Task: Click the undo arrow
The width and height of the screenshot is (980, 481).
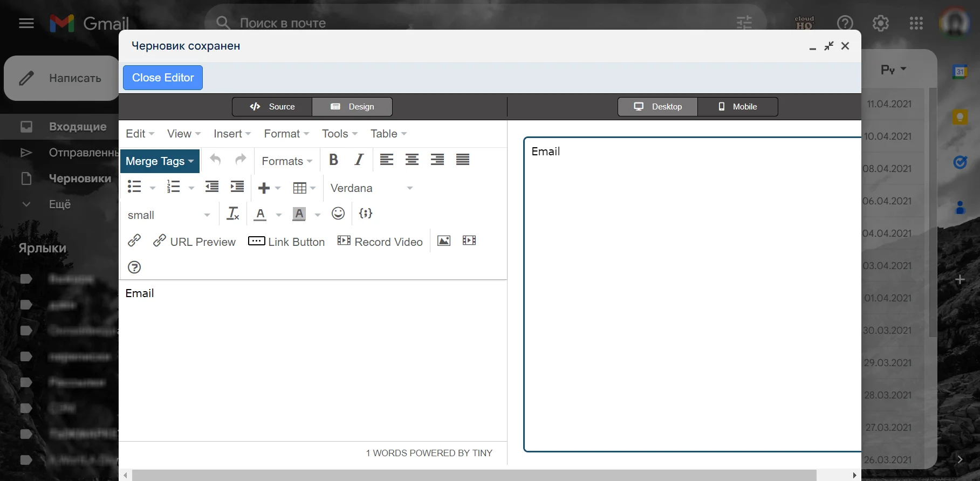Action: click(x=215, y=160)
